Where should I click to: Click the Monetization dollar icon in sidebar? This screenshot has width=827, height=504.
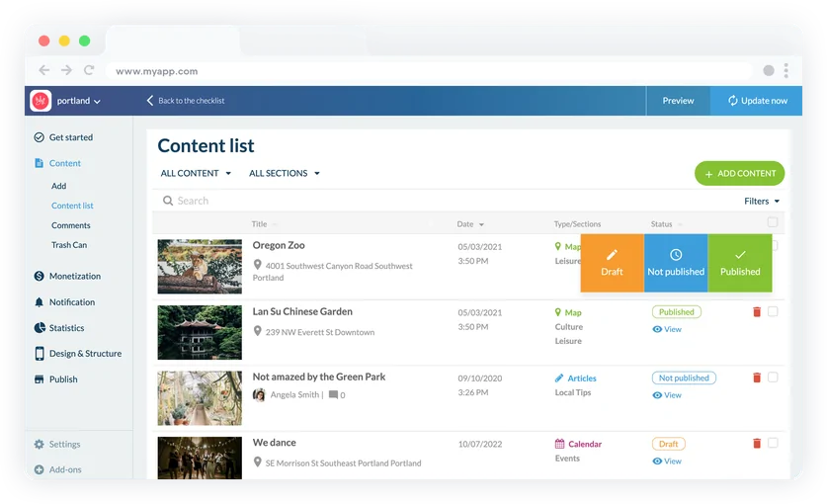point(40,277)
